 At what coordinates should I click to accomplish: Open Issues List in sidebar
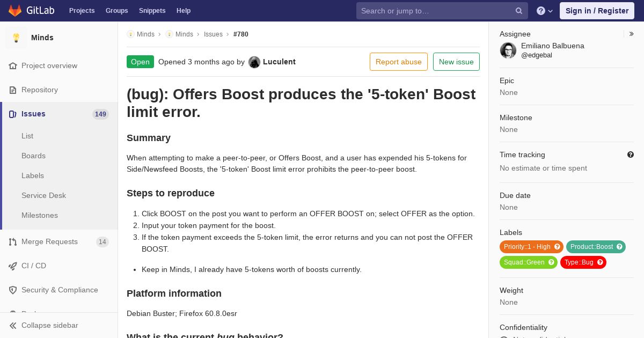tap(27, 136)
